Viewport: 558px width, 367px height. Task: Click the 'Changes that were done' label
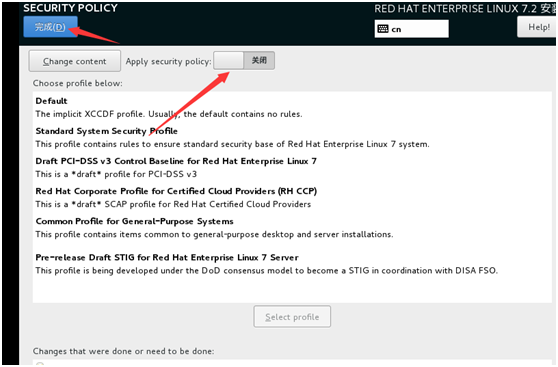[x=123, y=351]
